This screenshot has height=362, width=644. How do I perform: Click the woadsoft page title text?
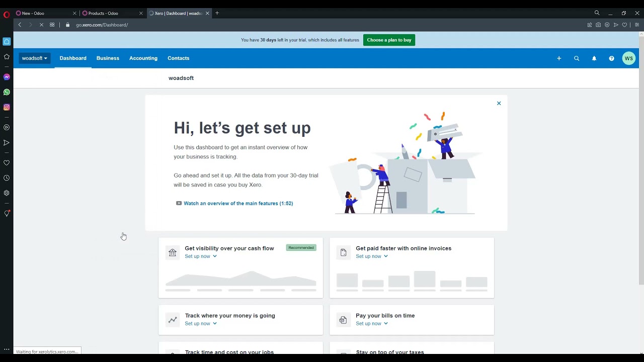tap(181, 78)
